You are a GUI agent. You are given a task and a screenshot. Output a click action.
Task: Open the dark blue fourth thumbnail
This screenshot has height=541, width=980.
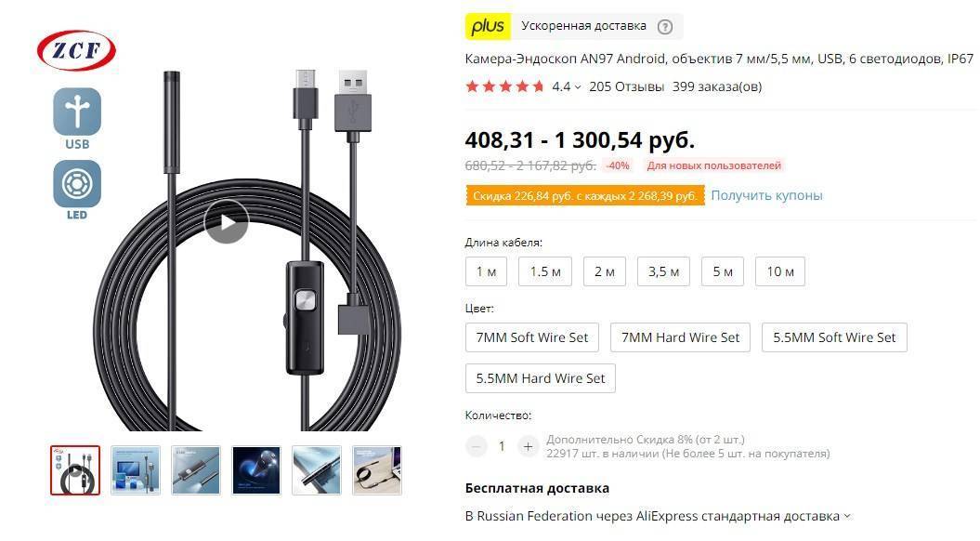point(256,470)
